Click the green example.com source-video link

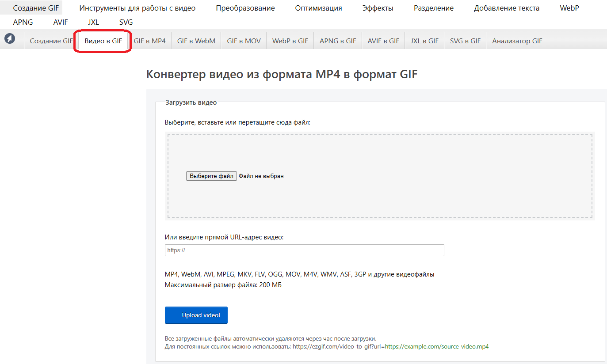point(436,347)
